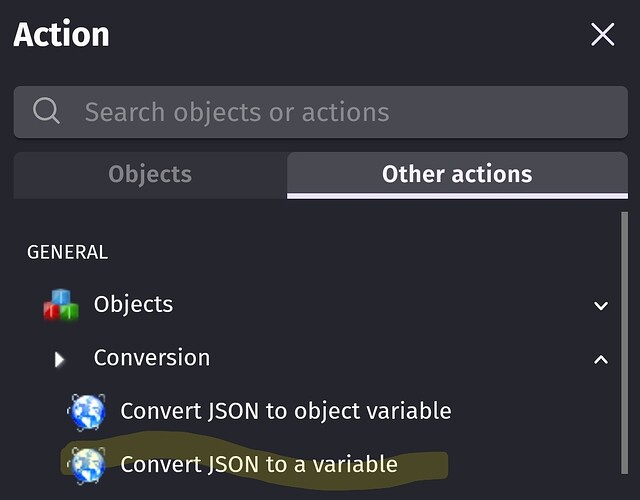The width and height of the screenshot is (640, 500).
Task: Click globe icon for JSON to object variable
Action: [87, 411]
